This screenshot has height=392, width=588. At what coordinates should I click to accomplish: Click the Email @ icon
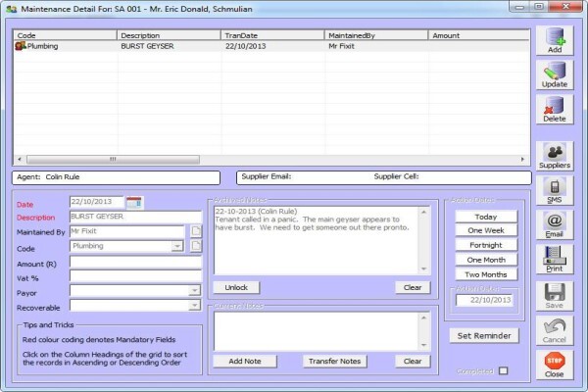(555, 224)
